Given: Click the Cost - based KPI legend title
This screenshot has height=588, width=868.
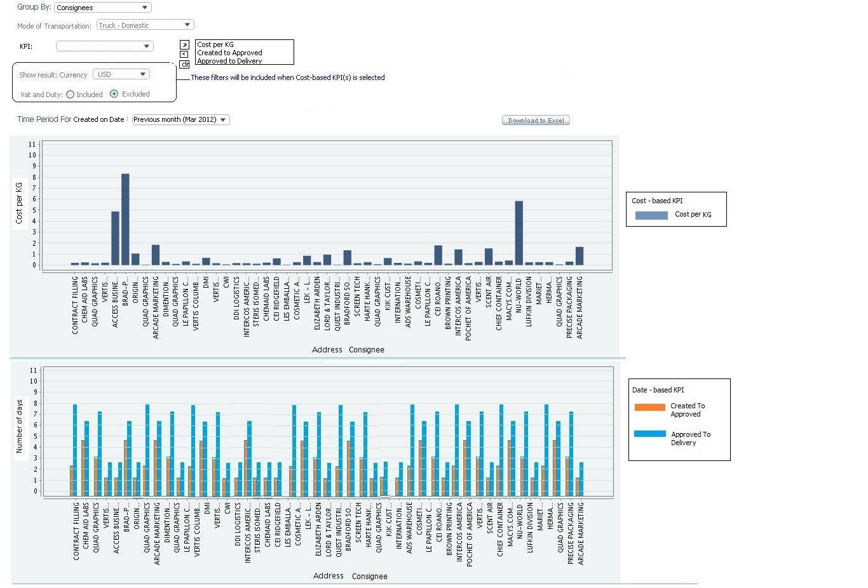Looking at the screenshot, I should click(x=657, y=201).
